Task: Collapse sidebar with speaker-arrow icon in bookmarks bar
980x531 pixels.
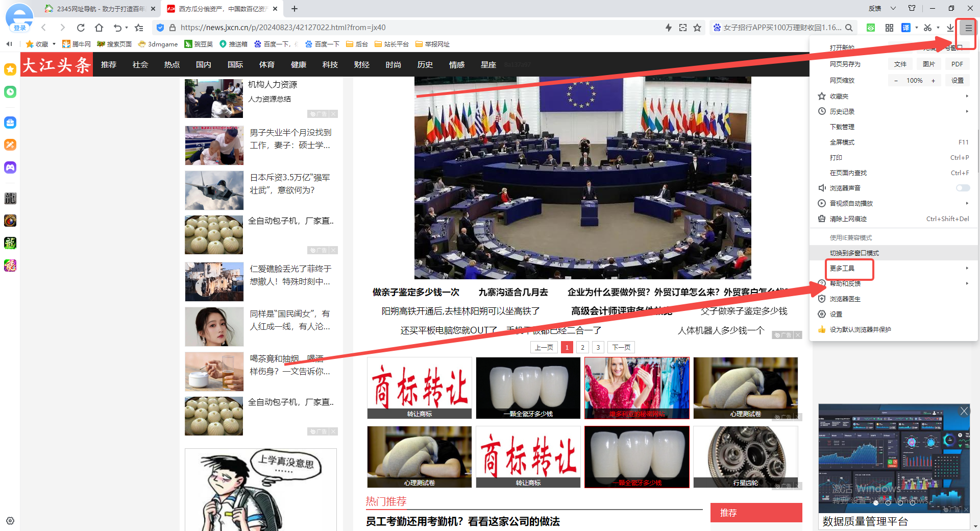Action: click(9, 44)
